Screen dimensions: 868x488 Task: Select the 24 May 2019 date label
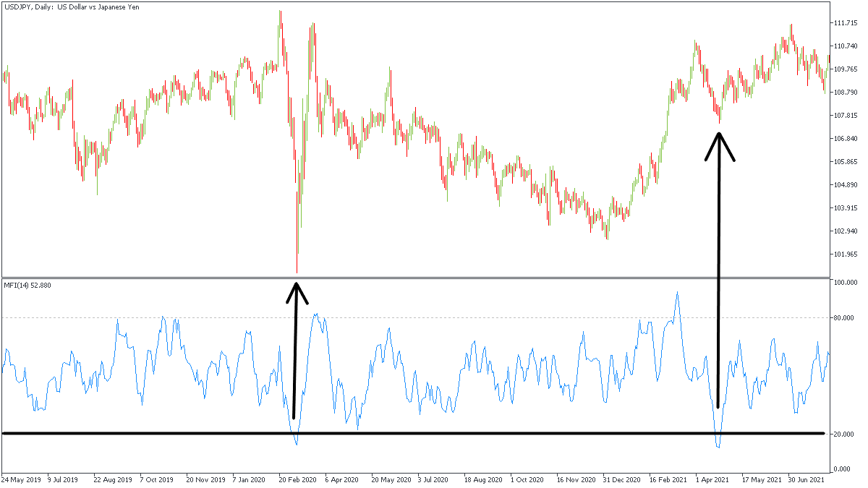click(21, 479)
